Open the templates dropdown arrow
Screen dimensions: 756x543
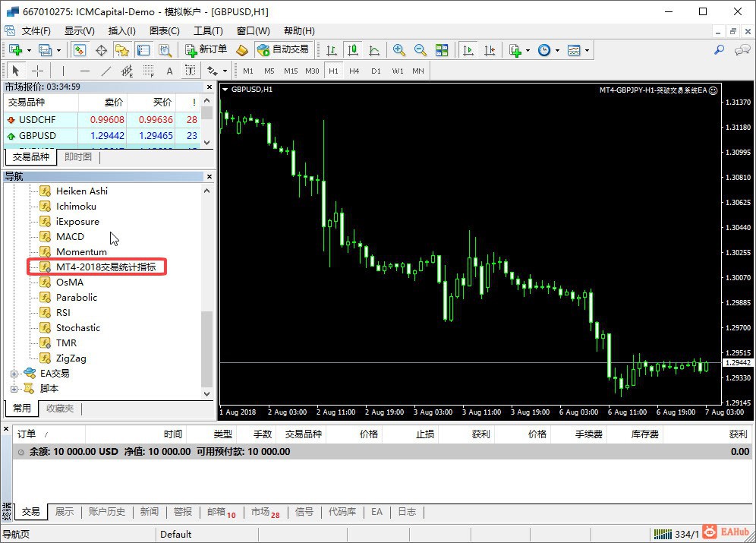coord(587,50)
